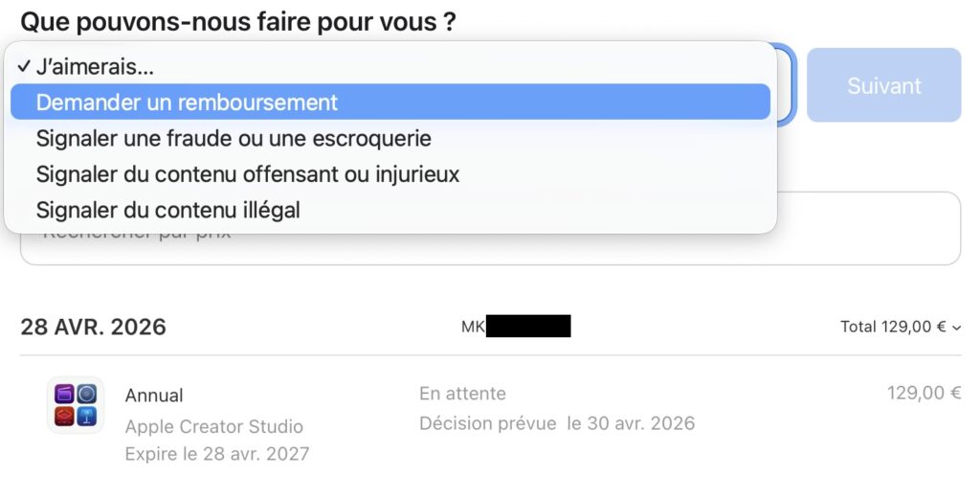Choose Signaler une fraude ou une escroquerie

point(234,138)
